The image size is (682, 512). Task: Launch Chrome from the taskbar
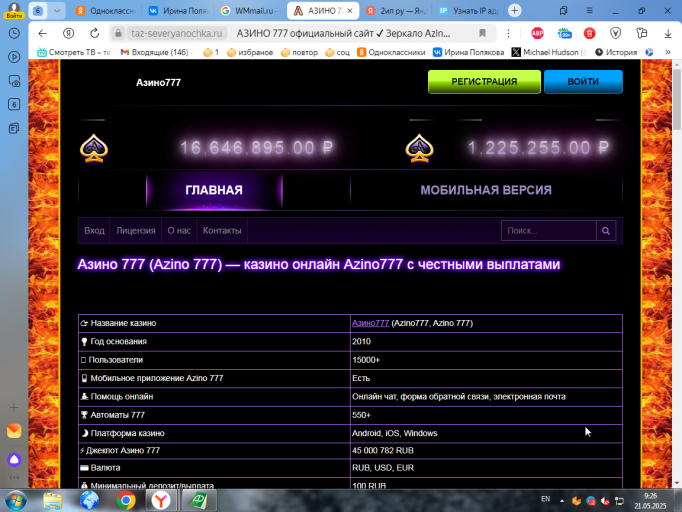[126, 501]
